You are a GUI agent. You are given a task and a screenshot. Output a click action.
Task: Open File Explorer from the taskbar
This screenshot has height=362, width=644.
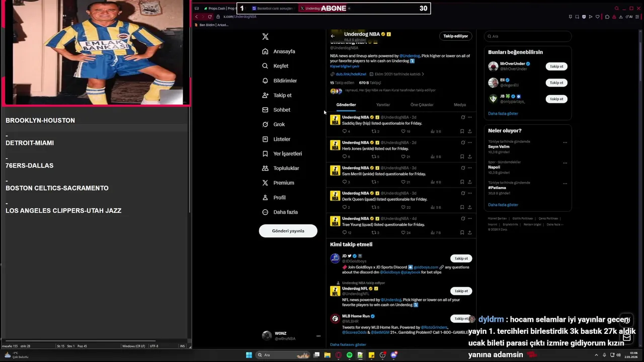(x=327, y=355)
